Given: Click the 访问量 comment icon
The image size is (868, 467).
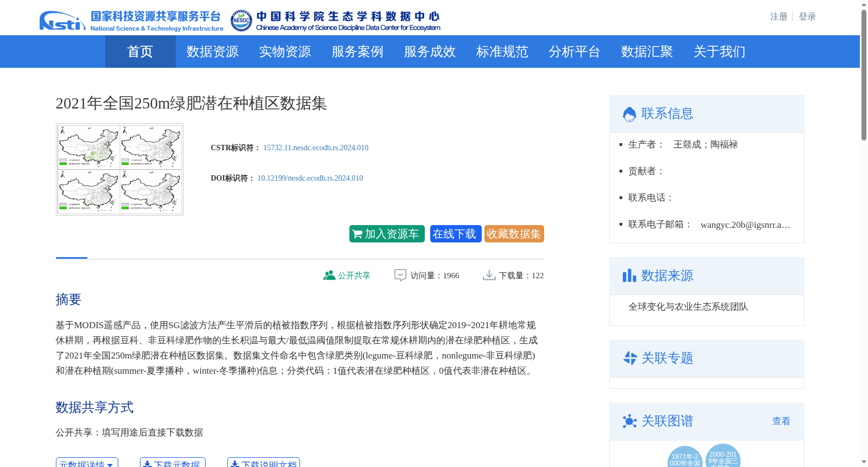Looking at the screenshot, I should tap(400, 276).
